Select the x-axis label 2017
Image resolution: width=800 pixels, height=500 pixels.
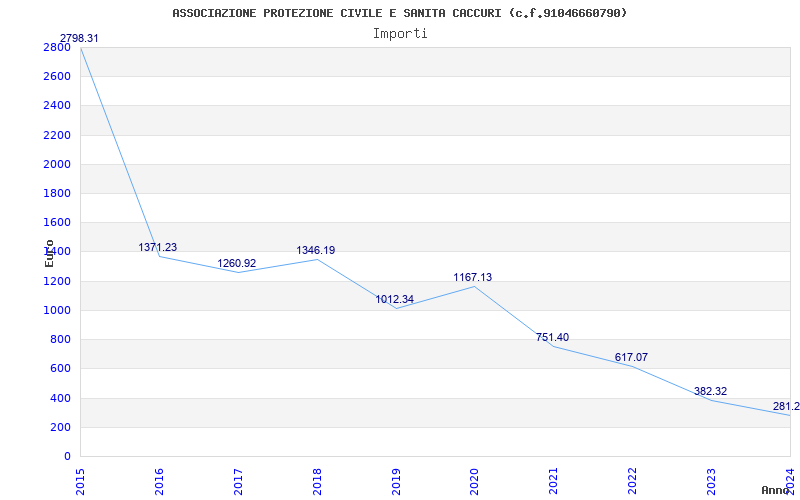[x=238, y=481]
